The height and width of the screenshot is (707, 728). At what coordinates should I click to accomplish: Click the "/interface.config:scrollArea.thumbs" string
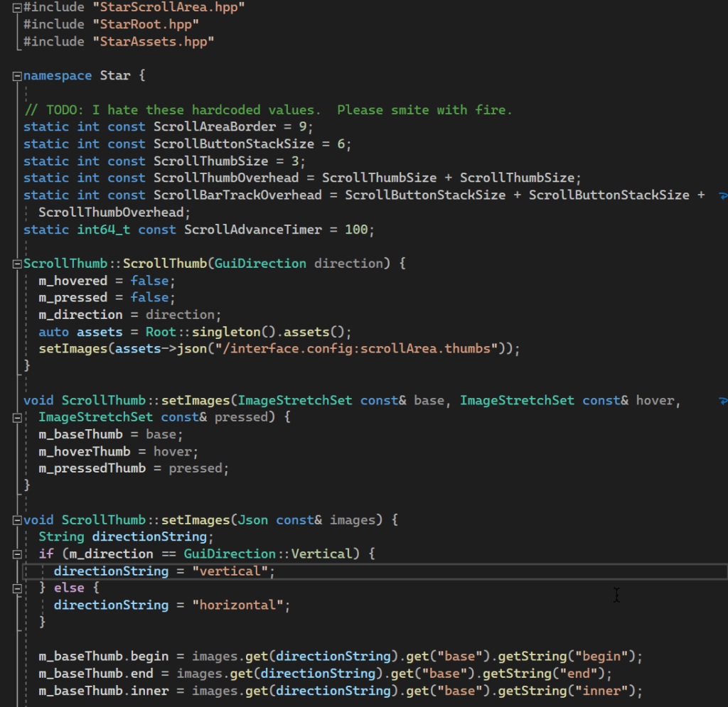point(357,348)
